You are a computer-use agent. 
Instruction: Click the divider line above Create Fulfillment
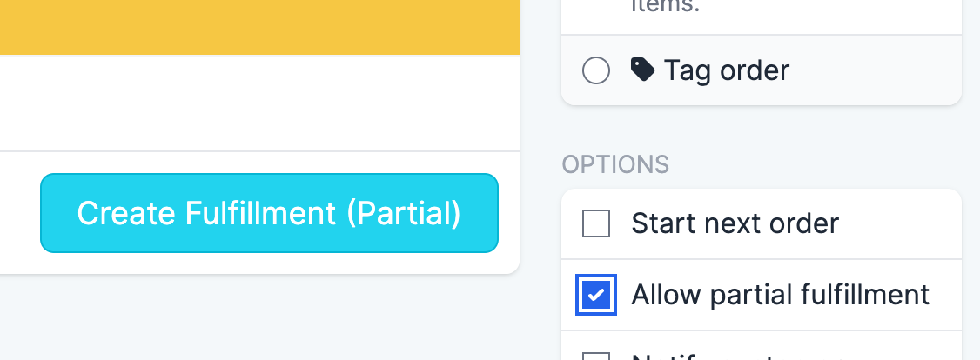pyautogui.click(x=259, y=151)
